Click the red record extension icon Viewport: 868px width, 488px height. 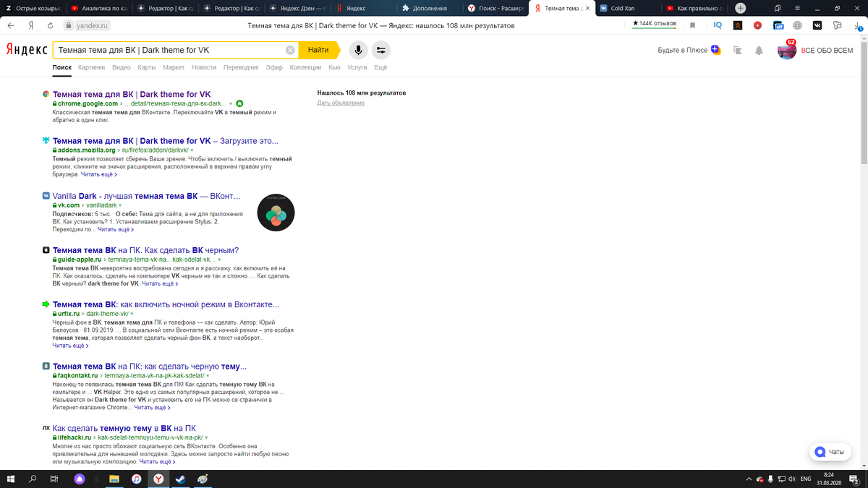757,25
